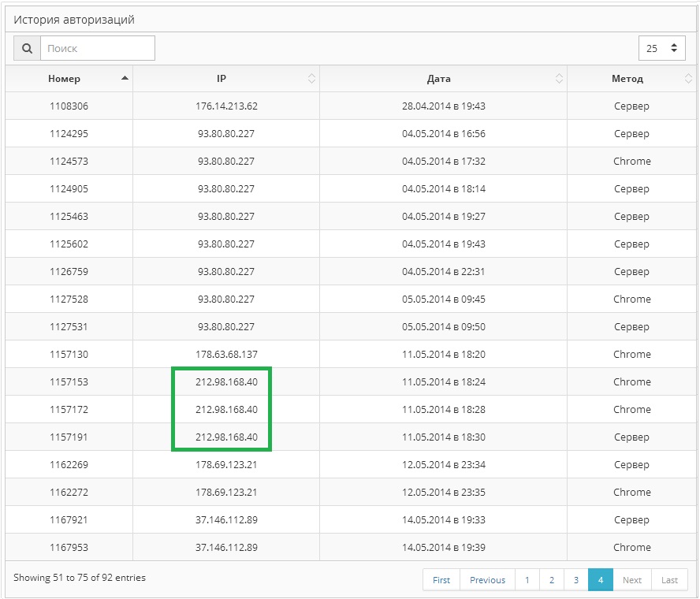This screenshot has height=599, width=700.
Task: Click date 14.05.2014 в 19:33
Action: pyautogui.click(x=443, y=520)
